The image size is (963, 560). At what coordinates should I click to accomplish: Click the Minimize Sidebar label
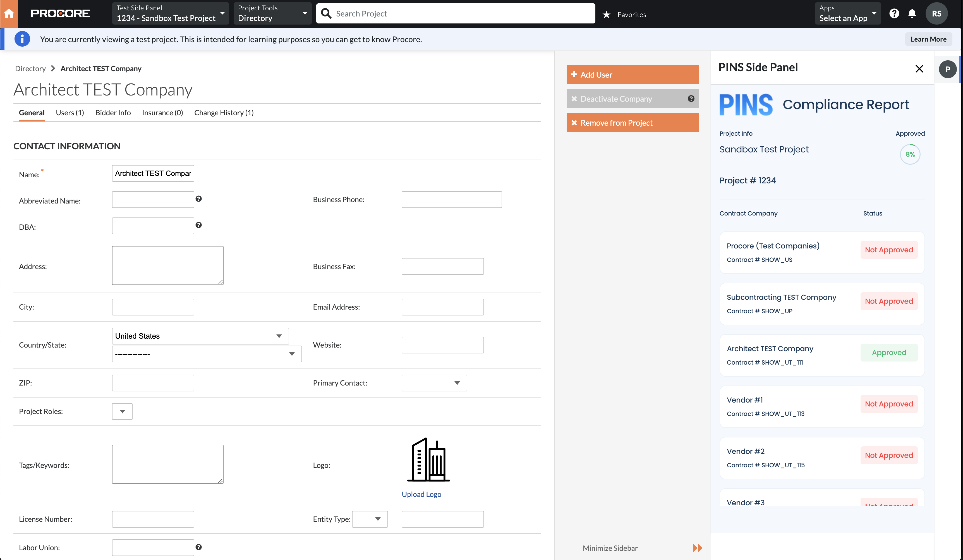(x=610, y=548)
